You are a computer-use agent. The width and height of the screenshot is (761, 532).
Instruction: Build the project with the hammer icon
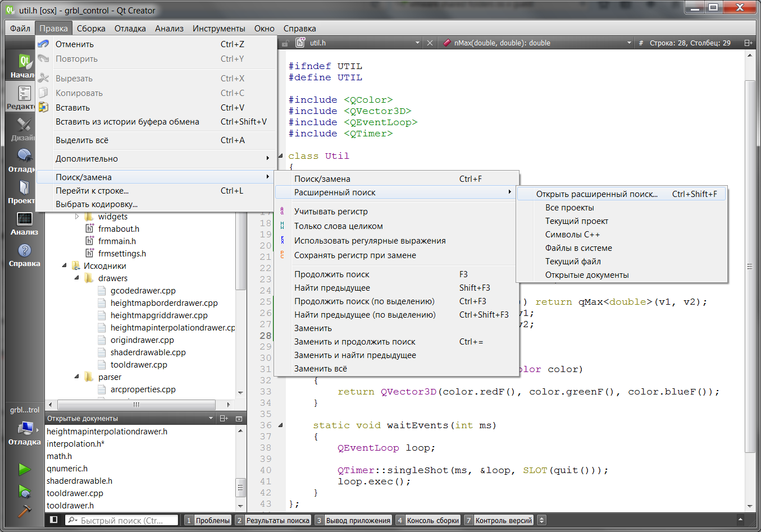coord(24,511)
